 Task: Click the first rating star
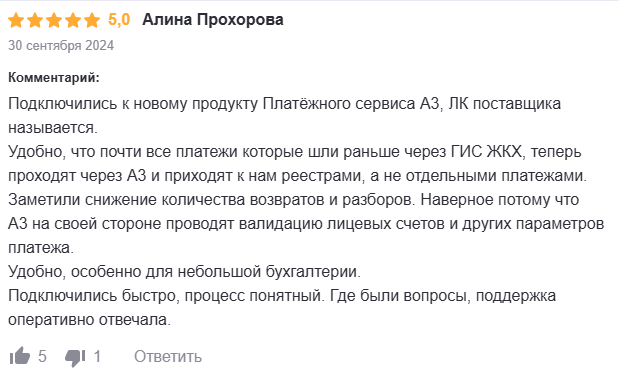point(16,20)
